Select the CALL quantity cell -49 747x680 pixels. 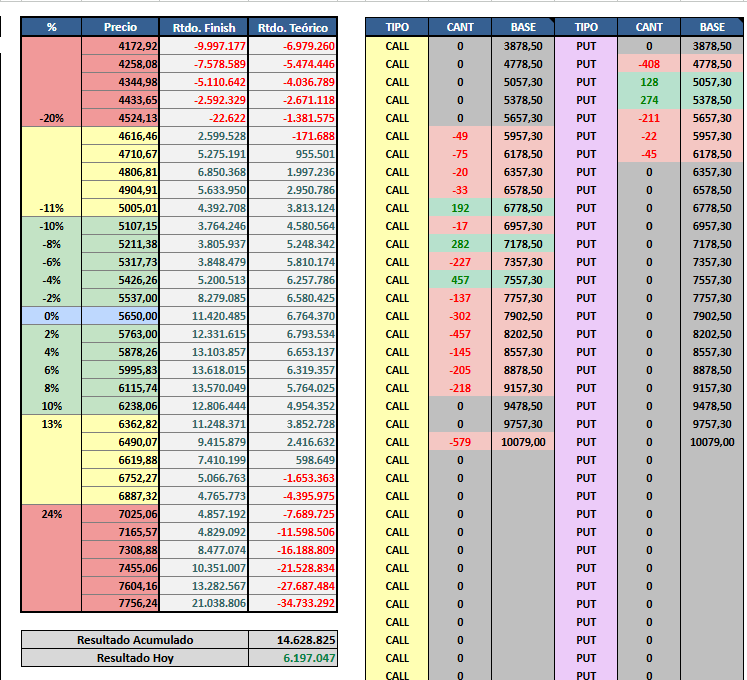tap(460, 136)
